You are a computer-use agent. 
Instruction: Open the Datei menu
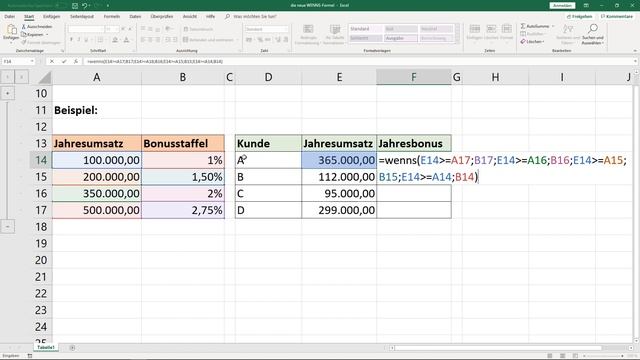[9, 17]
